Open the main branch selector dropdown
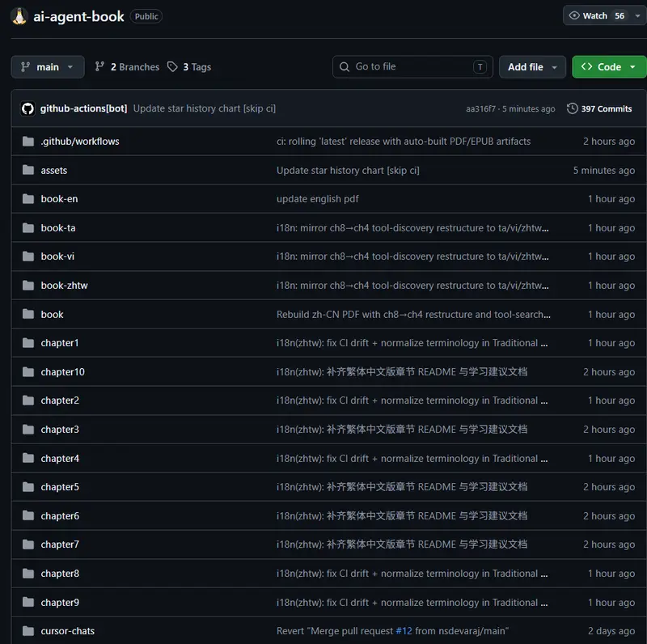This screenshot has height=644, width=647. click(48, 67)
